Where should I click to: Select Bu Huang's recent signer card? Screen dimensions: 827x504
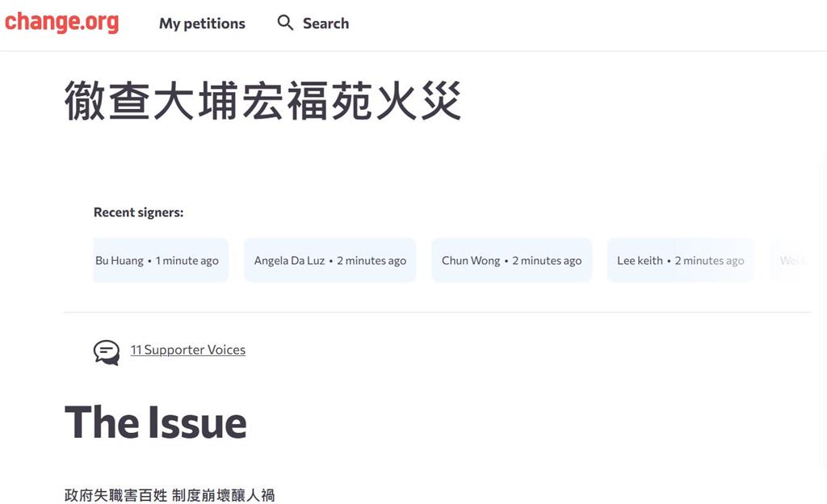[x=160, y=260]
